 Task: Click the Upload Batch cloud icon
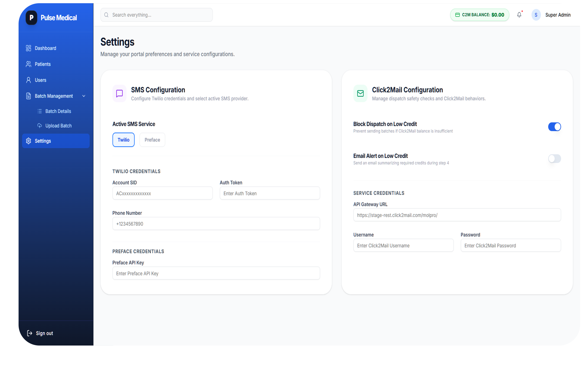pos(40,125)
